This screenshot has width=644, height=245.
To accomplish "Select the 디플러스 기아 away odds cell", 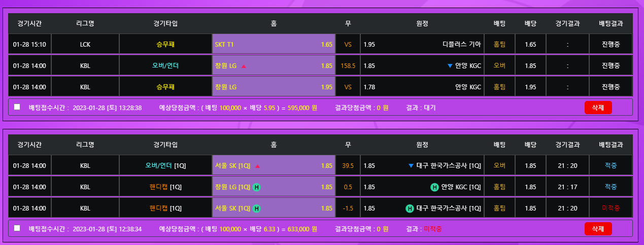I will pyautogui.click(x=422, y=45).
